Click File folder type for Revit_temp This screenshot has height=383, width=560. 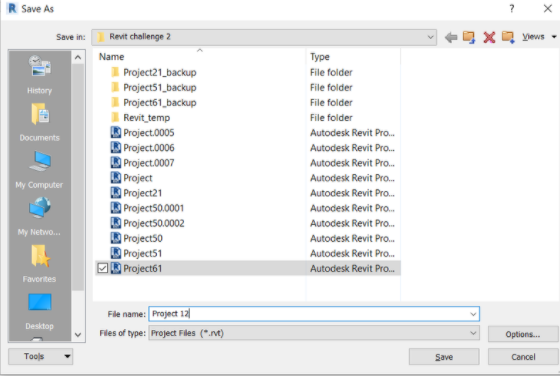(x=331, y=118)
